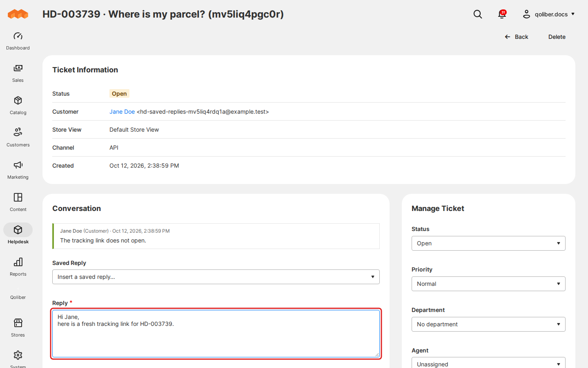588x368 pixels.
Task: Open the Stores sidebar menu
Action: coord(18,328)
